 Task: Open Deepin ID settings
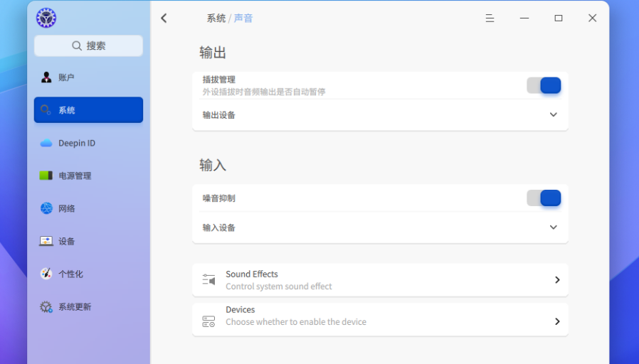[x=88, y=143]
